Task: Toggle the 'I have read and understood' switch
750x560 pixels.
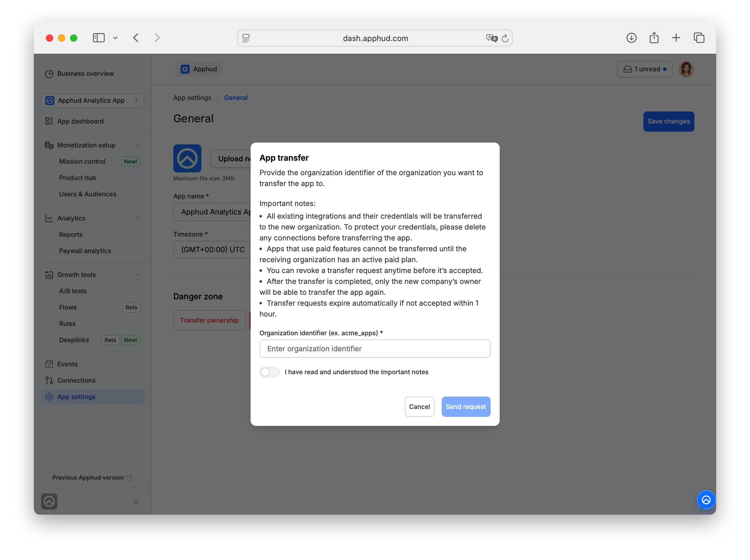Action: [x=269, y=372]
